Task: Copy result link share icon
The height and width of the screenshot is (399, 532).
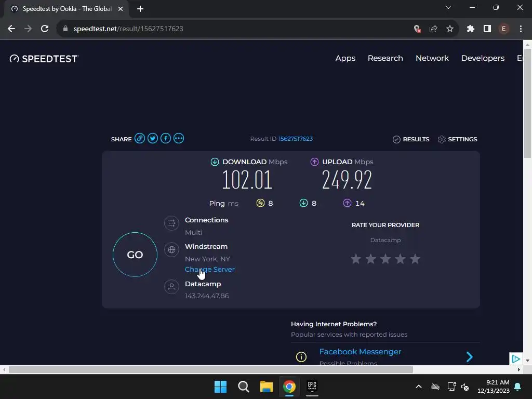Action: (139, 138)
